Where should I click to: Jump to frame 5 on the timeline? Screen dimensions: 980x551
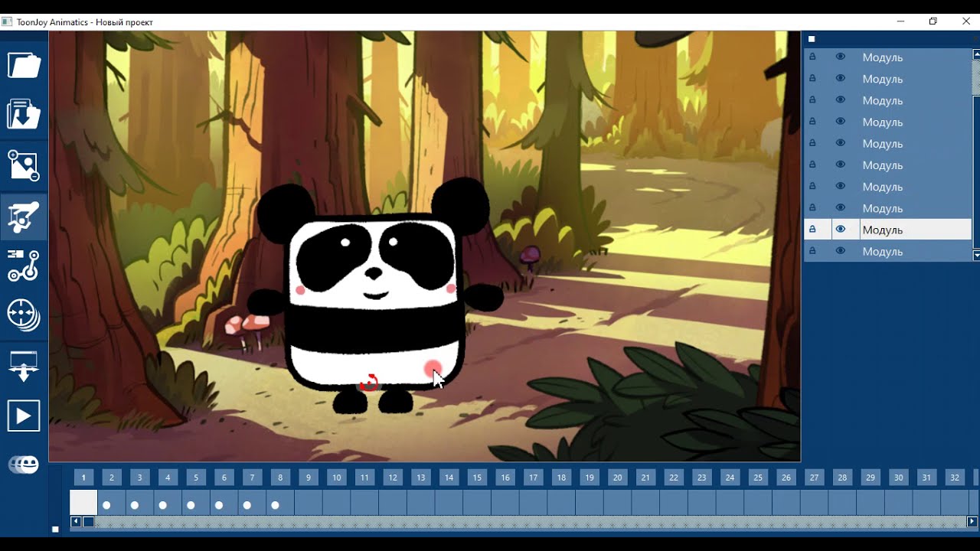(196, 478)
